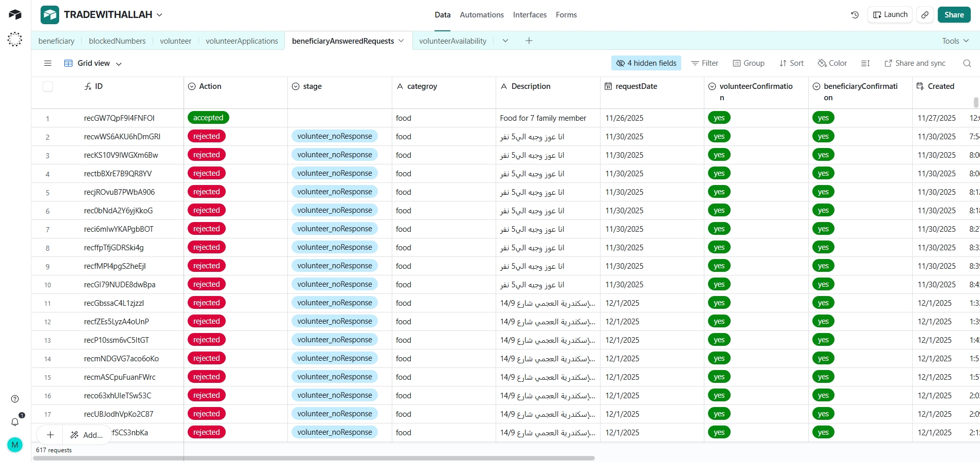Screen dimensions: 980x462
Task: Click the horizontal scrollbar at bottom
Action: 314,458
